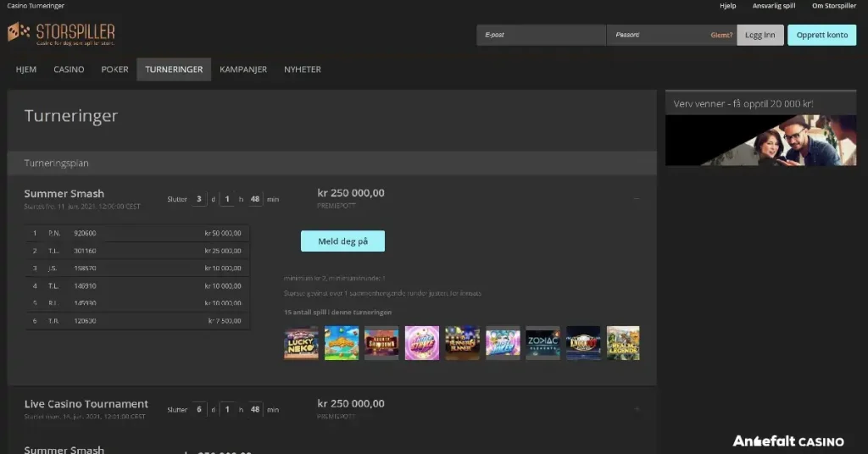Switch to the Turneringer tab

click(x=174, y=69)
